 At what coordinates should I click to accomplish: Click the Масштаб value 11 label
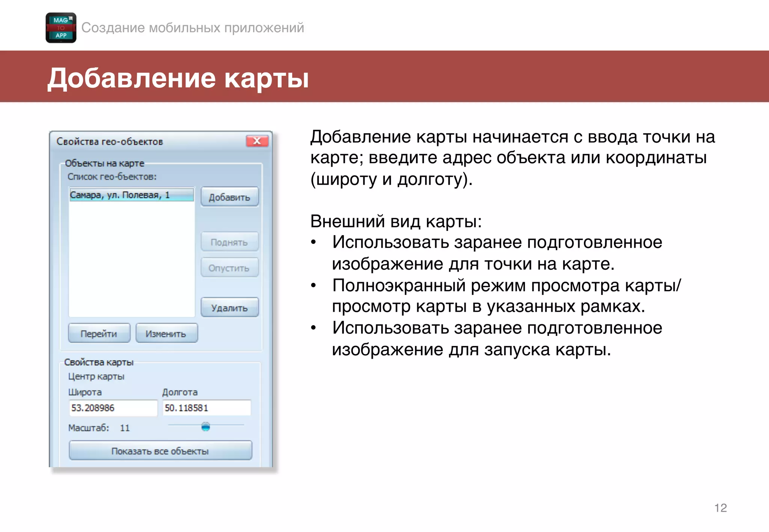pos(125,428)
